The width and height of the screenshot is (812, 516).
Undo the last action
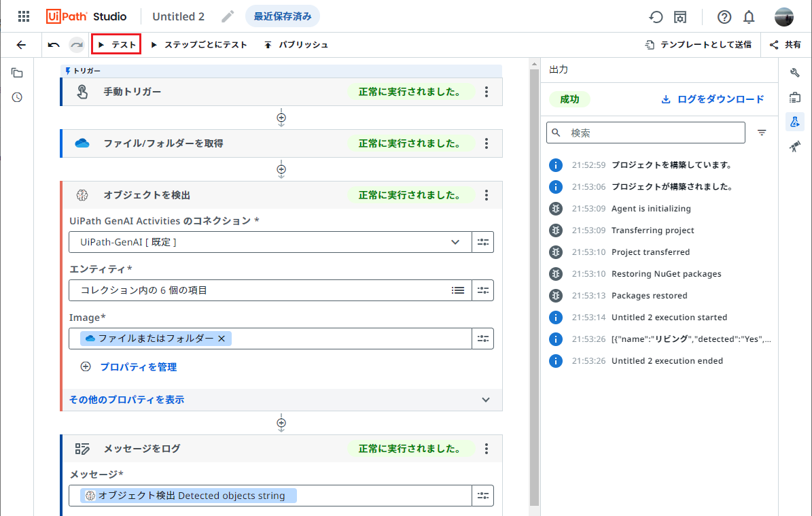(54, 45)
